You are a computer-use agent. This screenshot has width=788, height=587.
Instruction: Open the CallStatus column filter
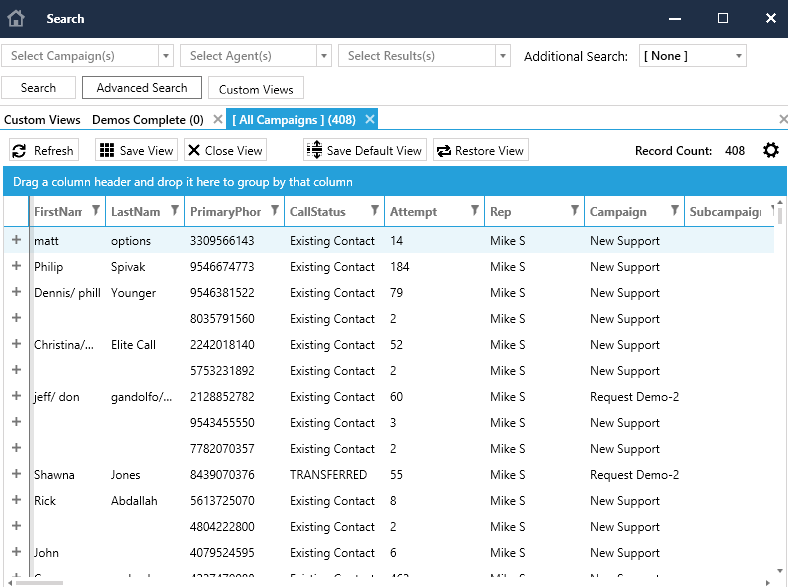click(x=374, y=211)
